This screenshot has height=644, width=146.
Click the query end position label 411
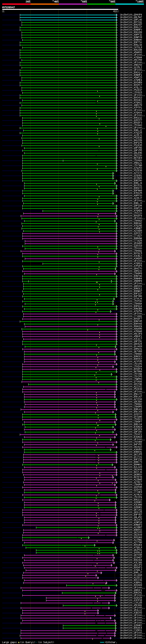pos(115,11)
